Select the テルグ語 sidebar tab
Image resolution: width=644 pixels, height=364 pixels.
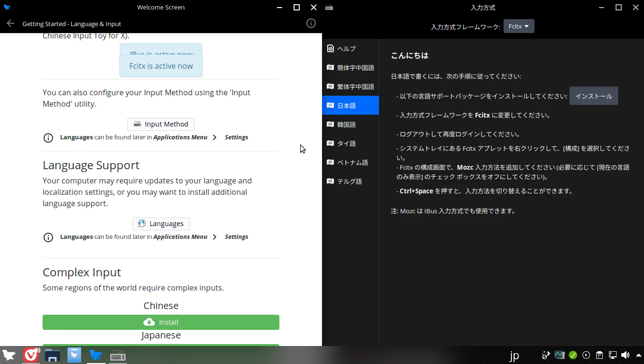pos(350,182)
